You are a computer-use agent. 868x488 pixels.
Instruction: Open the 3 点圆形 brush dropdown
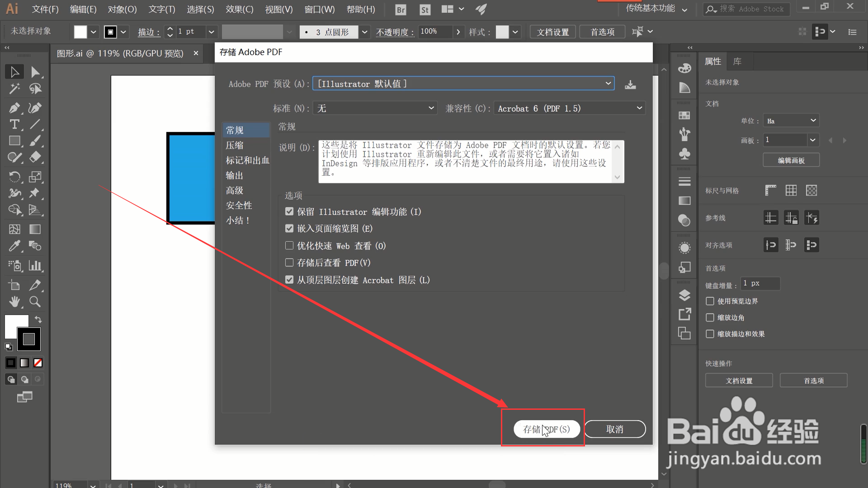(365, 32)
